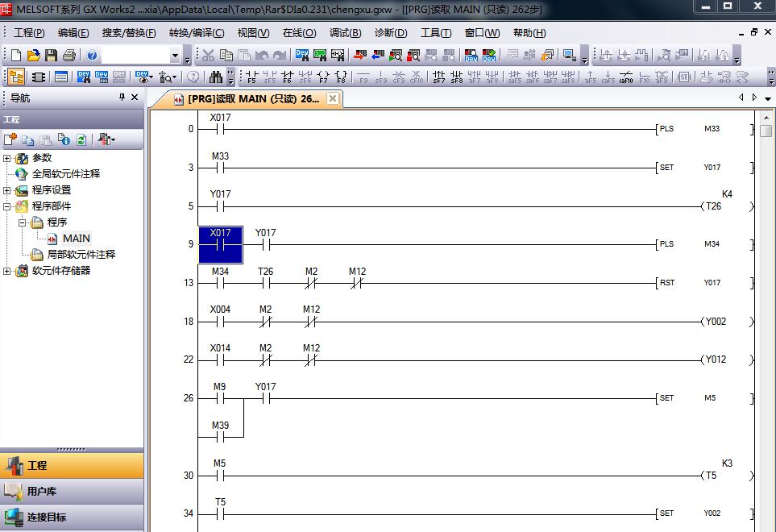Insert output coil F7 icon
The width and height of the screenshot is (776, 532).
pos(323,77)
